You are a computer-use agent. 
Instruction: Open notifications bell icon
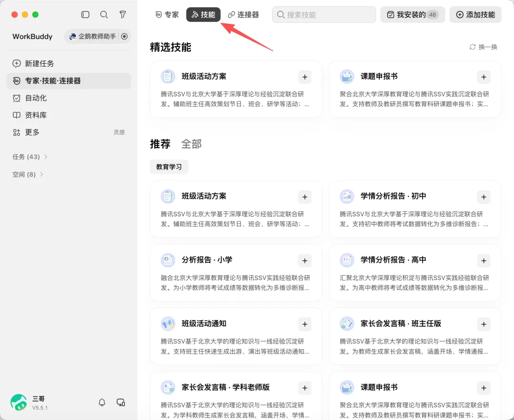tap(102, 402)
